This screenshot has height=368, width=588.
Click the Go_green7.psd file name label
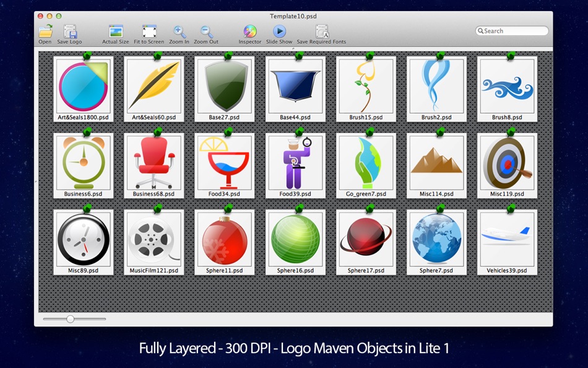pos(366,194)
